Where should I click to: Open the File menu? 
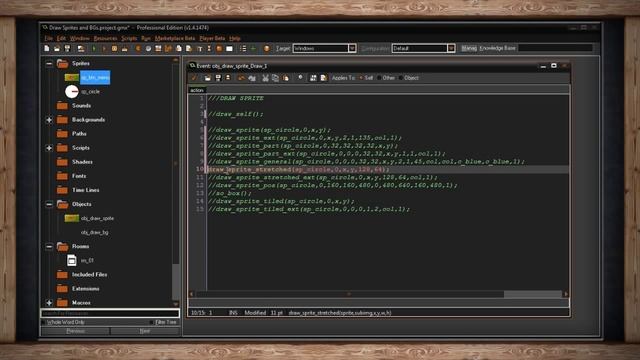[49, 38]
